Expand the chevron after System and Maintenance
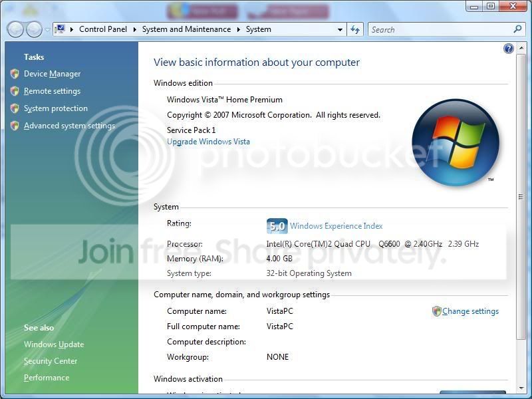The image size is (532, 399). (239, 29)
